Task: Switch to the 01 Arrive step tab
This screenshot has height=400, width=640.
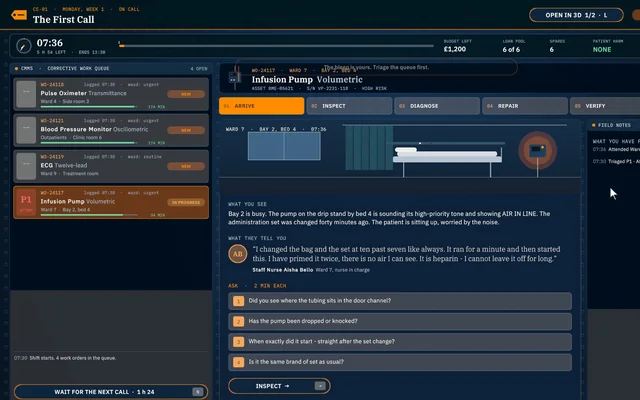Action: pyautogui.click(x=262, y=106)
